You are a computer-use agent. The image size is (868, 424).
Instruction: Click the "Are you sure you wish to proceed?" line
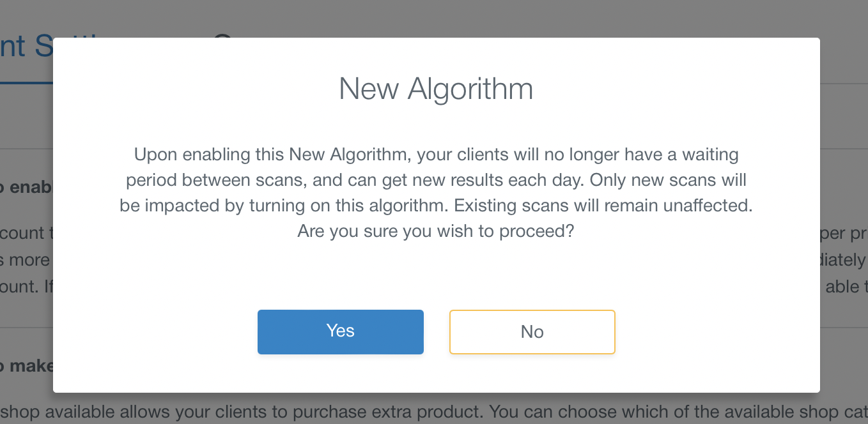pos(436,231)
